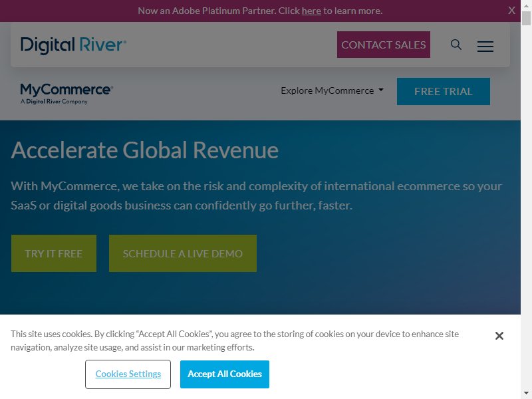Click the Digital River logo

click(x=73, y=45)
